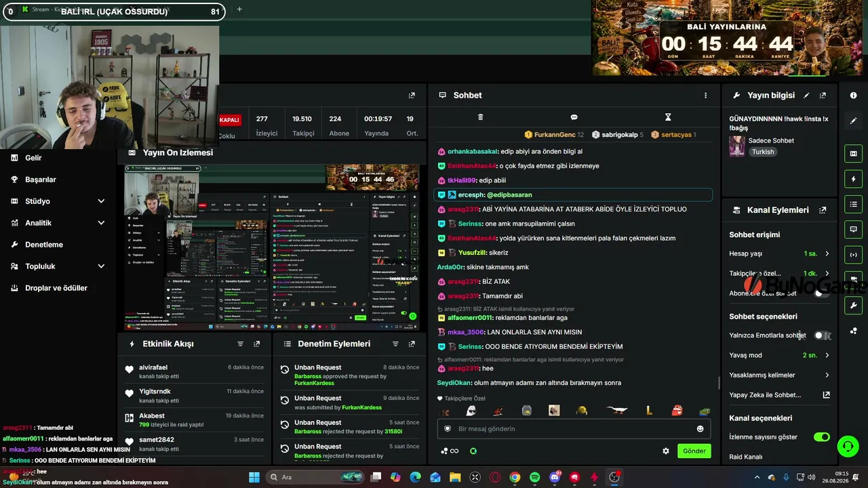
Task: Click the pencil edit icon in the right rail
Action: (x=853, y=121)
